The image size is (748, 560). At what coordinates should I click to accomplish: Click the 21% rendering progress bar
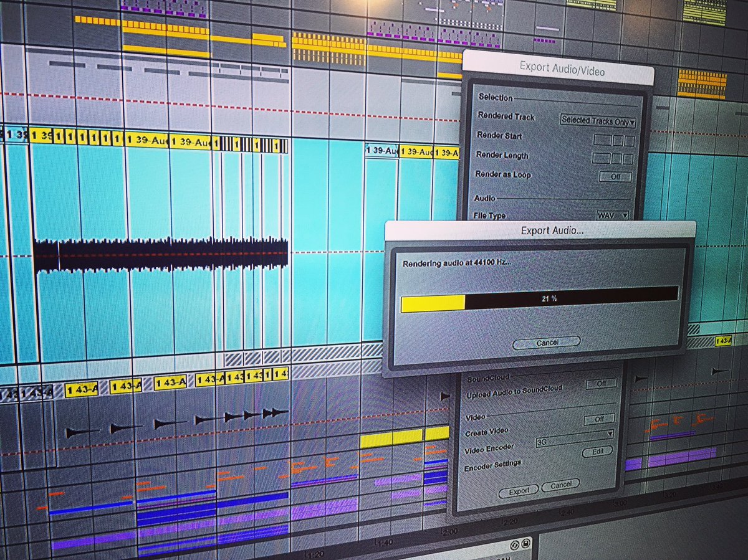(539, 300)
